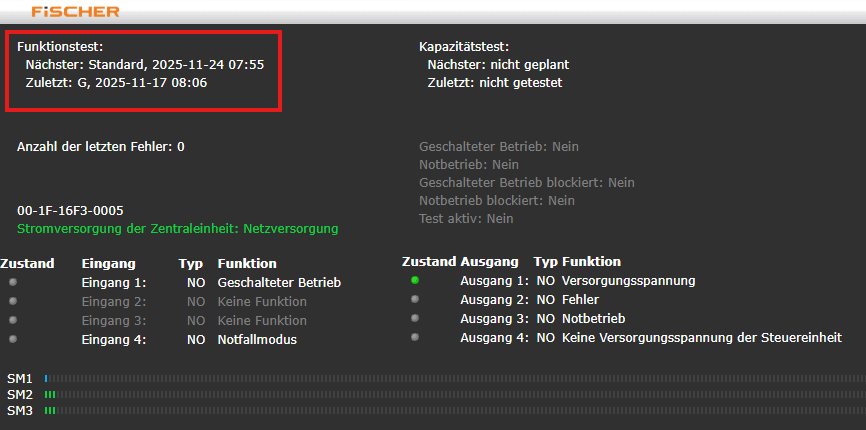
Task: Open the Funktionstest section heading
Action: [60, 46]
